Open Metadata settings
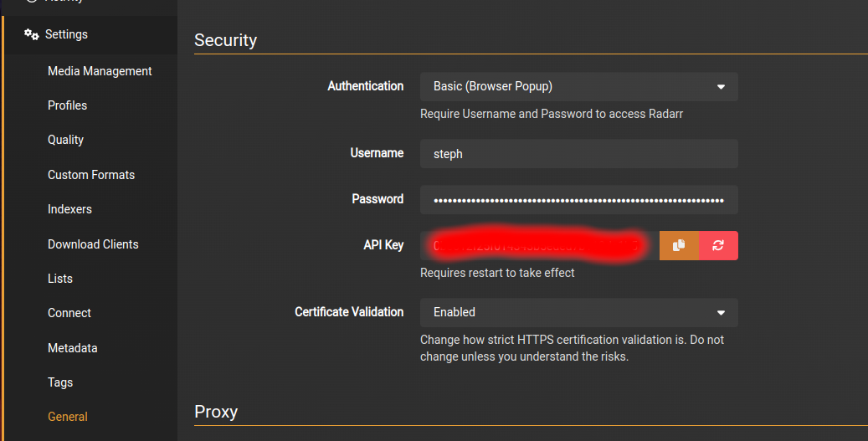This screenshot has height=441, width=868. [73, 348]
